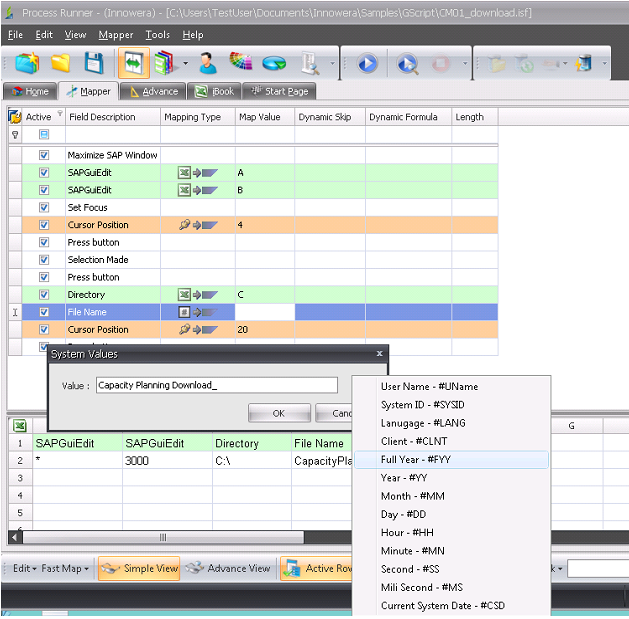Switch to the Advance tab
629x619 pixels.
(x=153, y=92)
